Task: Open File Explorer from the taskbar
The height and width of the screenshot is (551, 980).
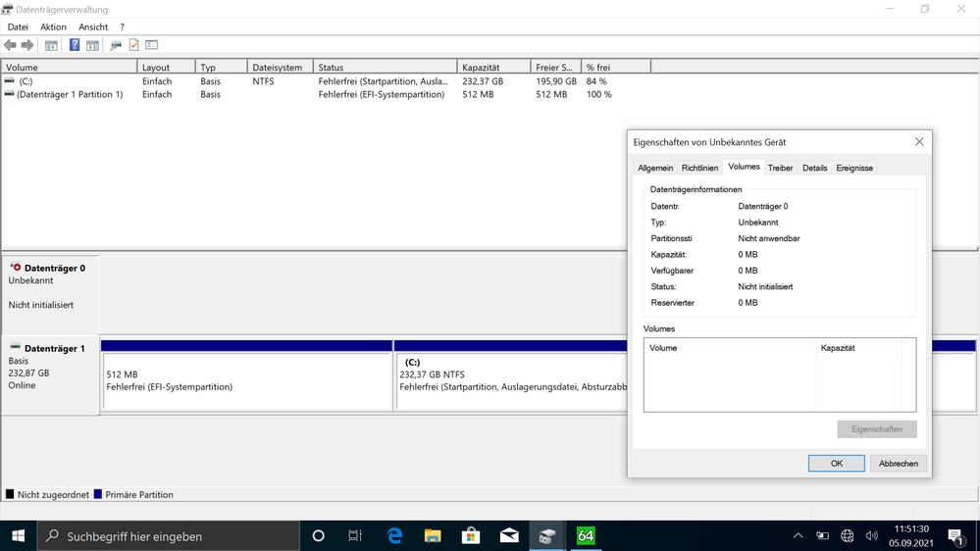Action: [x=433, y=535]
